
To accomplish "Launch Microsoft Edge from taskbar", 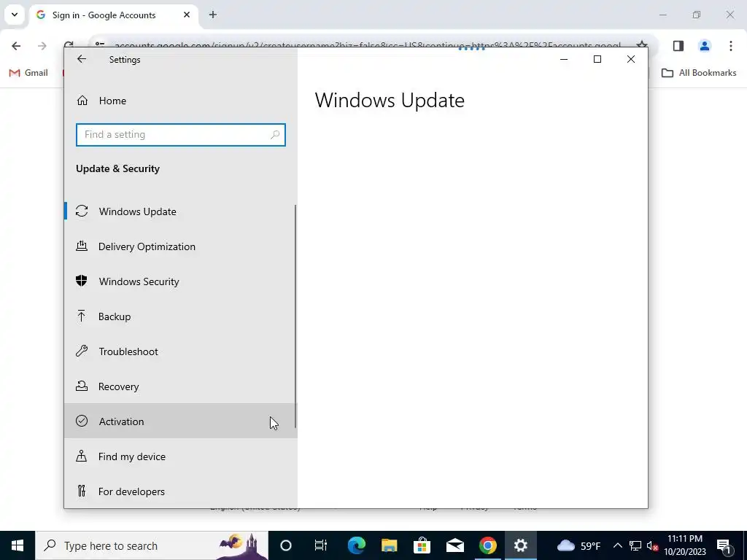I will (x=356, y=545).
